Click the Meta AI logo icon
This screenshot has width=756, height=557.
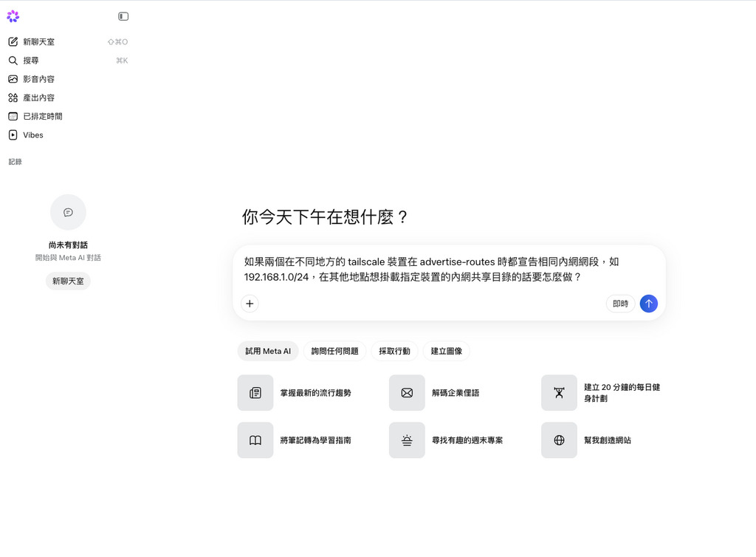13,16
